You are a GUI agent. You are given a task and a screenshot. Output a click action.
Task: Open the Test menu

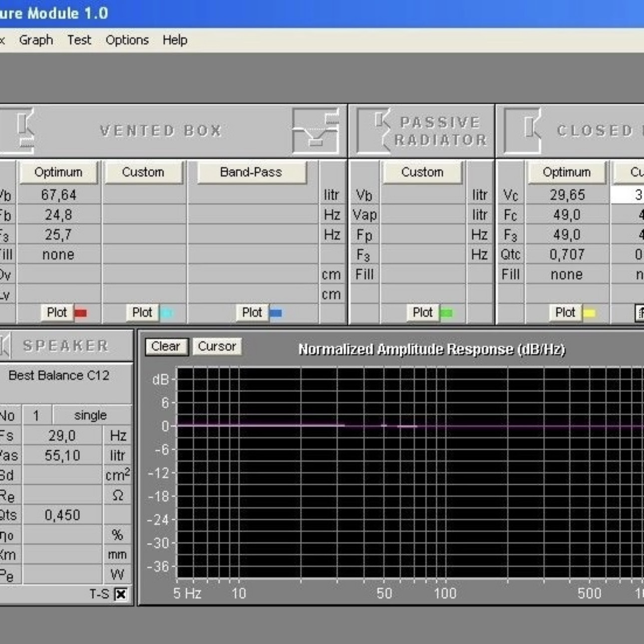coord(79,40)
